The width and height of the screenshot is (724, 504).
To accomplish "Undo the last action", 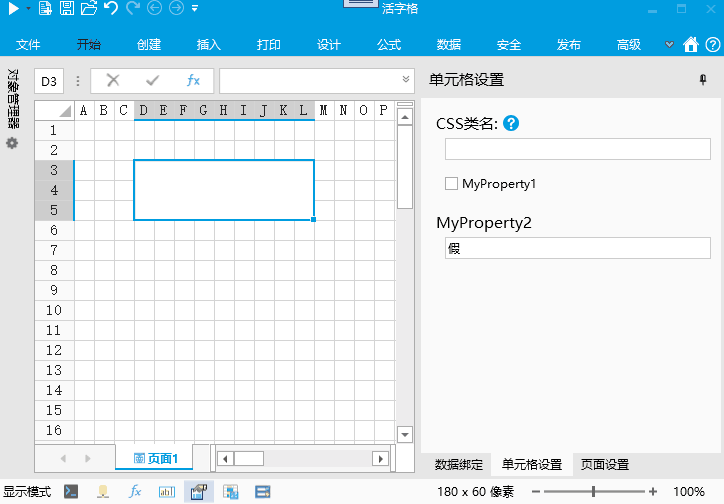I will (x=111, y=8).
